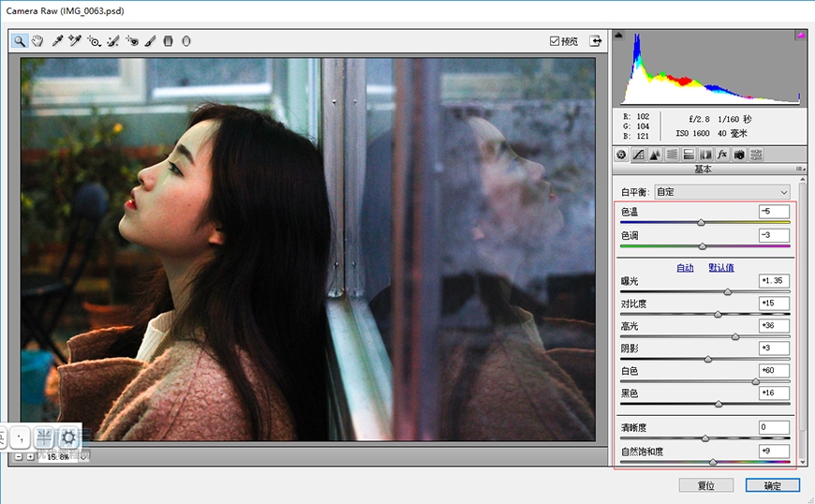Open the zoom level dropdown arrow
815x504 pixels.
click(83, 457)
